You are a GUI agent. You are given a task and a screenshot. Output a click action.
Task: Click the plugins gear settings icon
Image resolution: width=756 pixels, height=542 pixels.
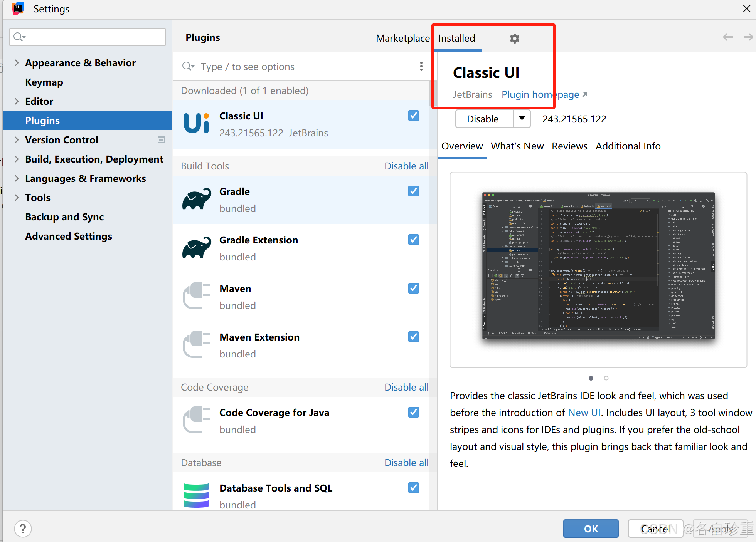coord(514,39)
